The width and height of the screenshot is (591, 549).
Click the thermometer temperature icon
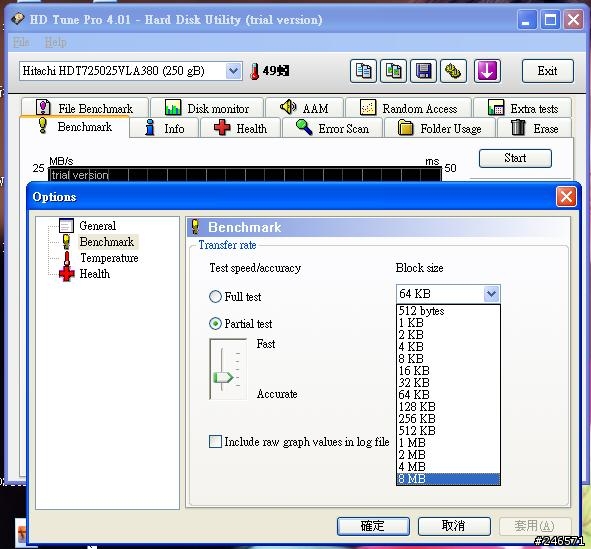[x=254, y=71]
